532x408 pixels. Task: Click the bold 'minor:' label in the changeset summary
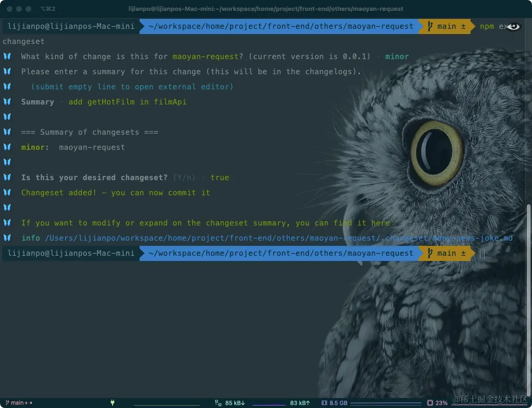(x=35, y=147)
